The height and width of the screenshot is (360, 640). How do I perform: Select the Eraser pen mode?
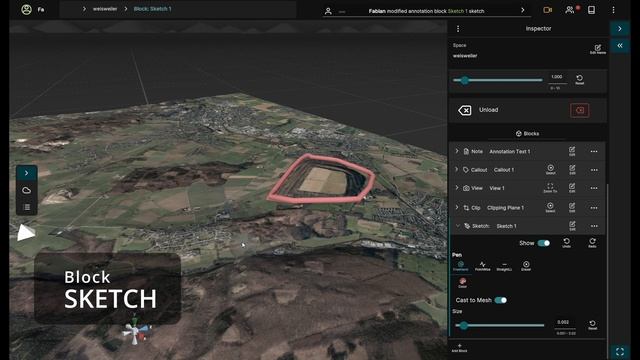point(526,266)
